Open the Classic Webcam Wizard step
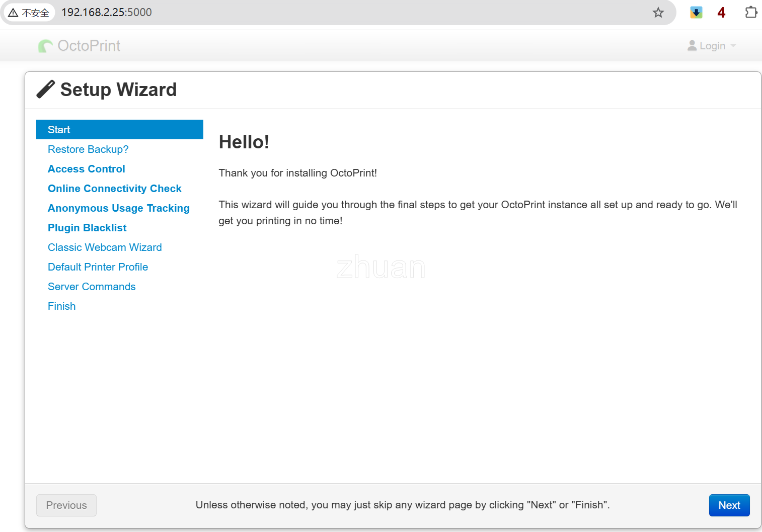Viewport: 762px width, 532px height. pyautogui.click(x=105, y=247)
